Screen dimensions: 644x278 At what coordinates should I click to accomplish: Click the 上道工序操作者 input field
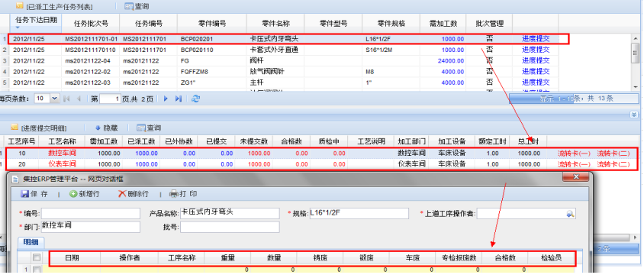pyautogui.click(x=522, y=213)
